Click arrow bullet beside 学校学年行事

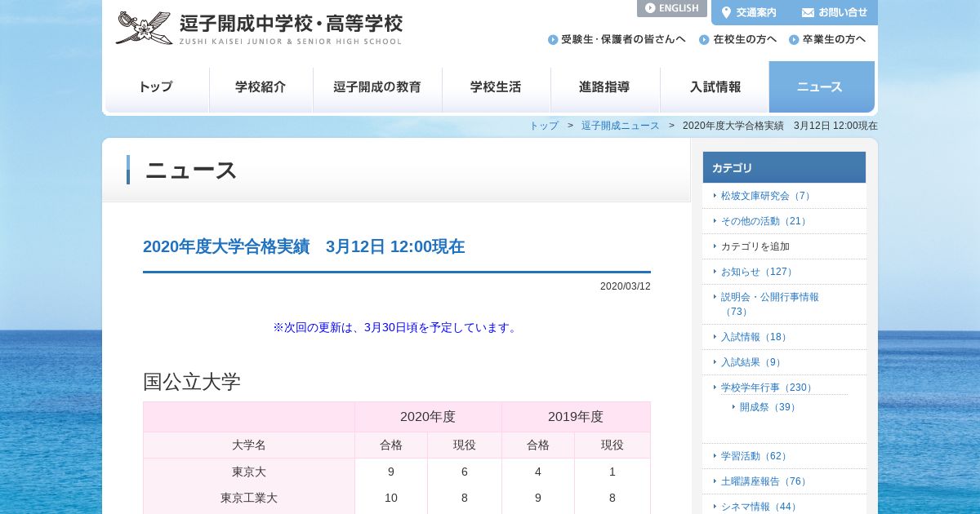coord(715,388)
